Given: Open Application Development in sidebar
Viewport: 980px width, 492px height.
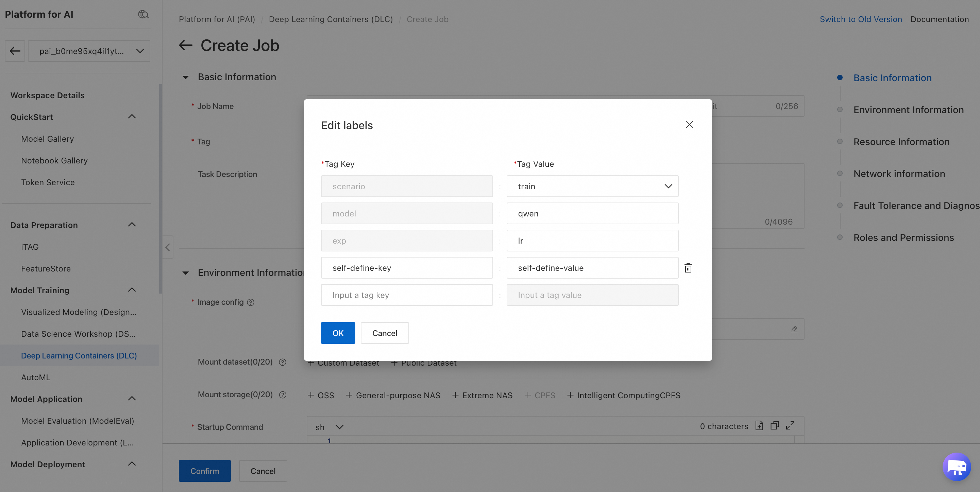Looking at the screenshot, I should click(x=77, y=443).
